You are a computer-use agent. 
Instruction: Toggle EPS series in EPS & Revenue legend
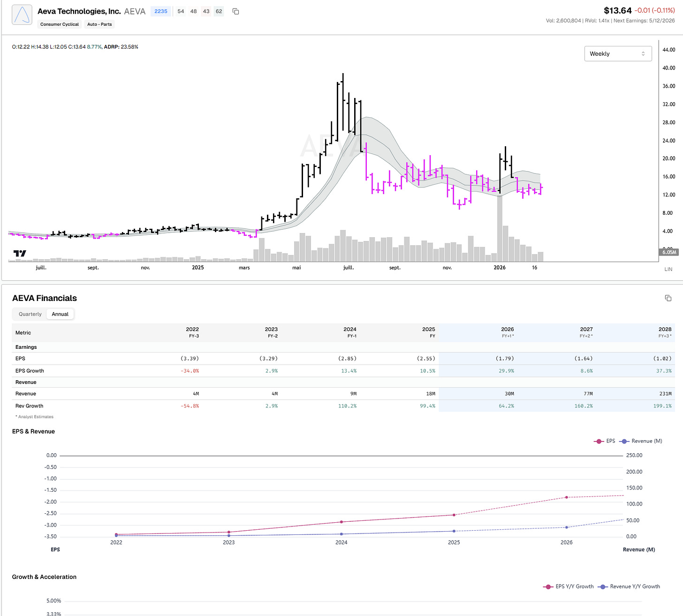click(605, 441)
